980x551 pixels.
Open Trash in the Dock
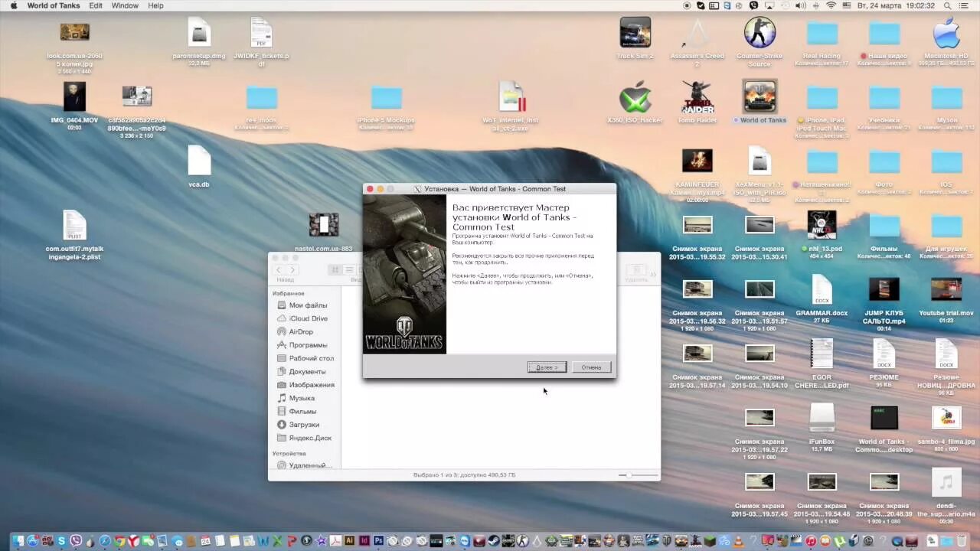[x=962, y=541]
